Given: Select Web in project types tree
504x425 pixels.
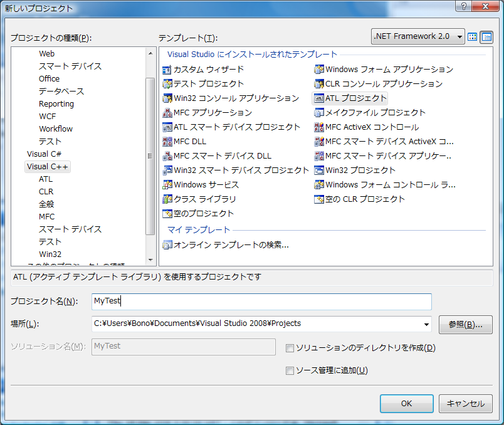Looking at the screenshot, I should click(46, 54).
